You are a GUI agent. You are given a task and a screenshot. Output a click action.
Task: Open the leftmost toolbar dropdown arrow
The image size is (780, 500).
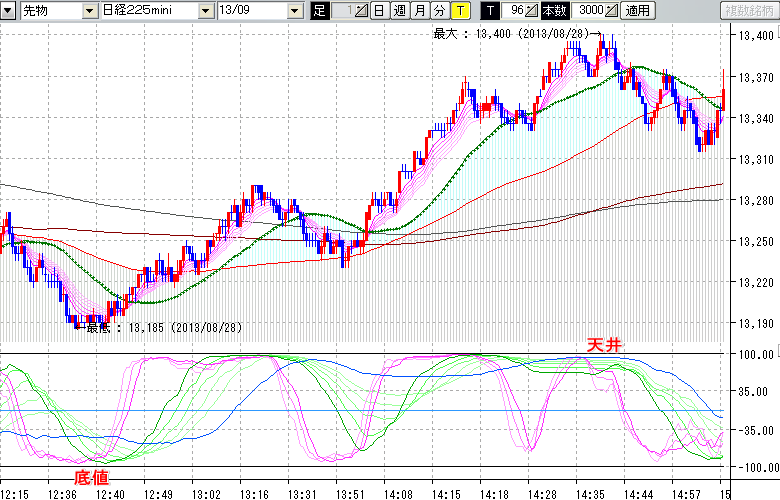(x=7, y=11)
